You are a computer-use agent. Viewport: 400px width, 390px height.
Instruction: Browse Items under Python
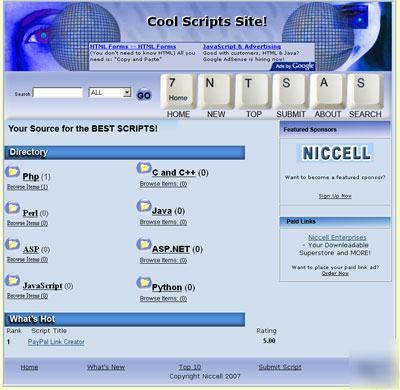pos(163,299)
